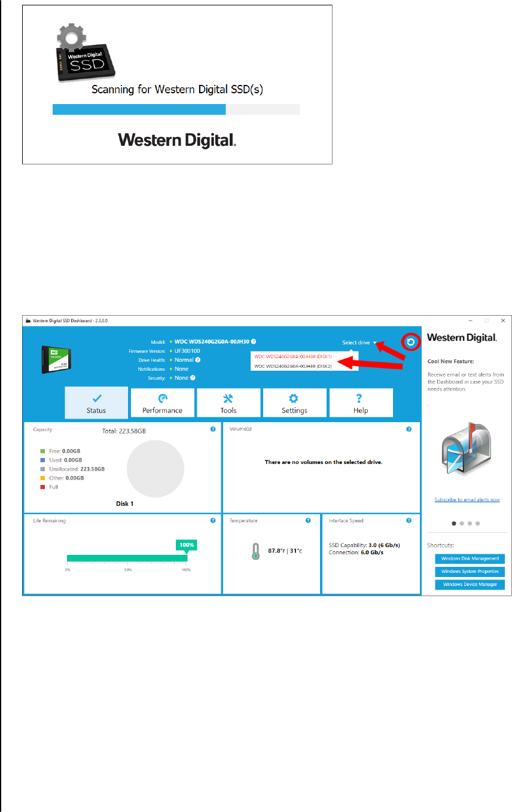Select third carousel page dot
Viewport: 512px width, 812px height.
click(x=470, y=523)
